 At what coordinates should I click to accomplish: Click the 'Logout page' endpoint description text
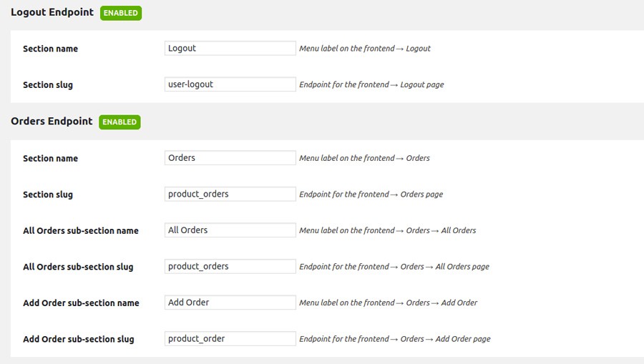tap(371, 84)
